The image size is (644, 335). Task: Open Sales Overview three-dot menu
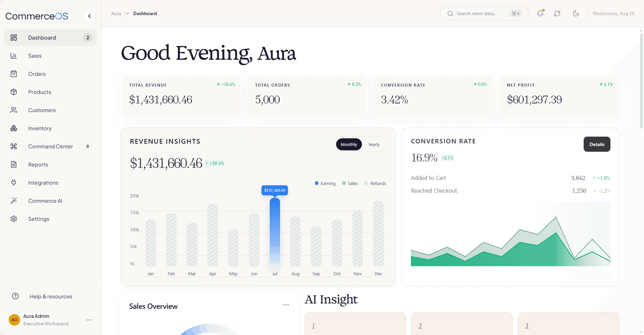click(x=286, y=305)
